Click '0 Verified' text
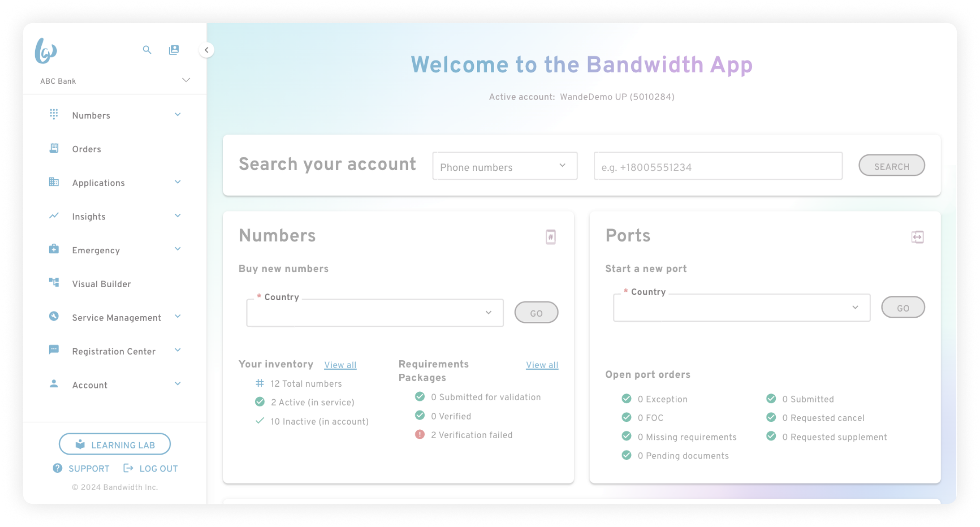 click(451, 416)
